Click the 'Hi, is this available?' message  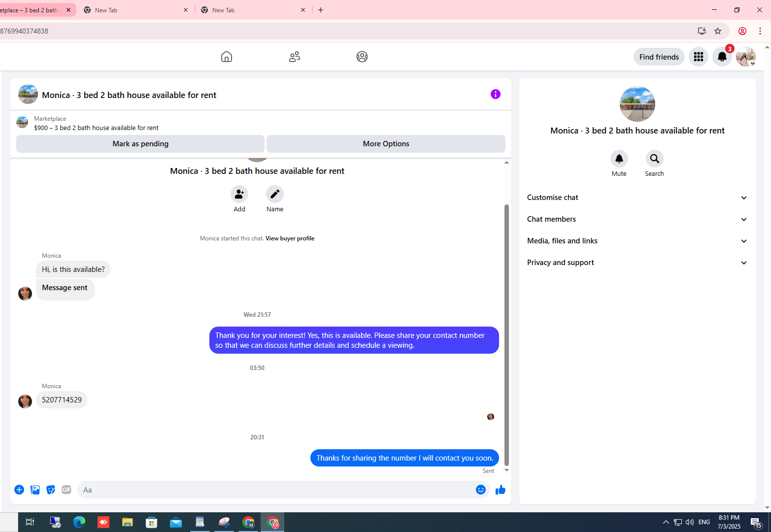(x=73, y=269)
